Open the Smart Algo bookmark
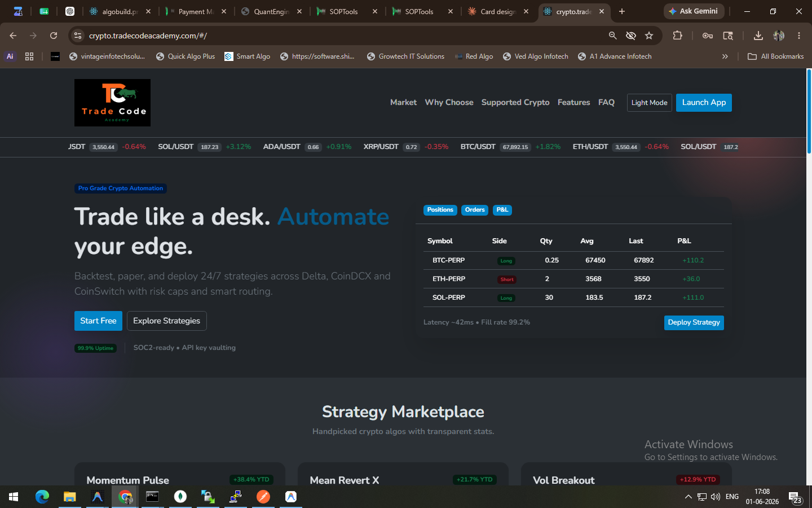 coord(248,56)
